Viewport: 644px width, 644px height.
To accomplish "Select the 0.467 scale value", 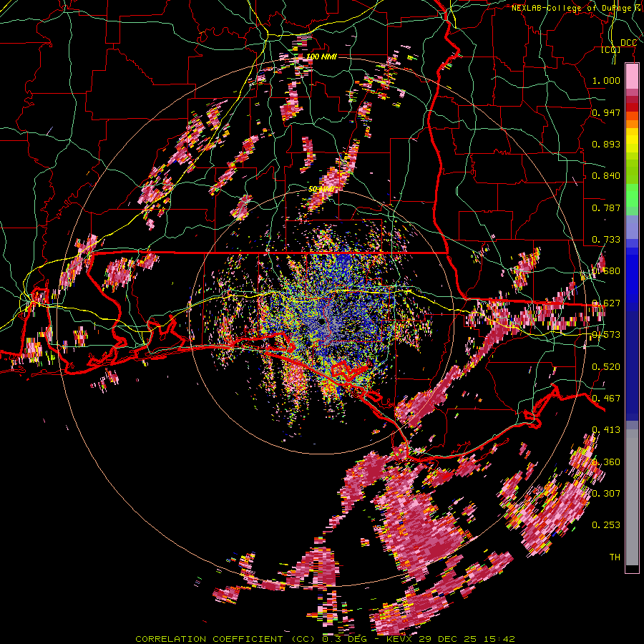I will tap(606, 399).
